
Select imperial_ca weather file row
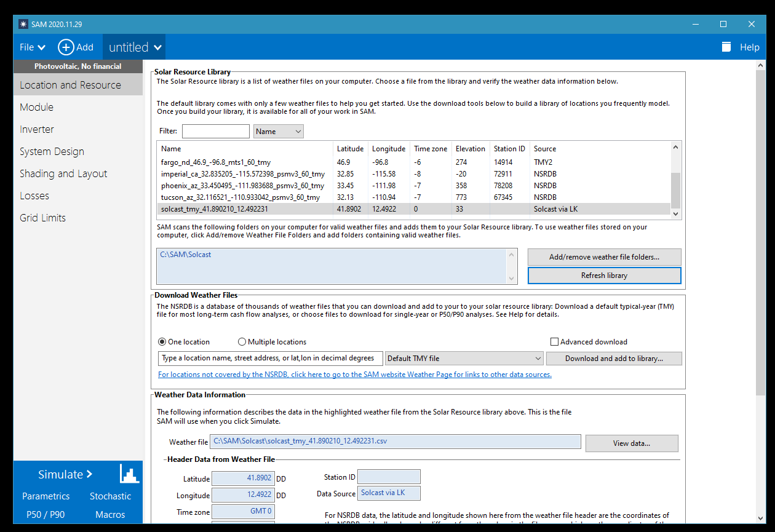(x=413, y=174)
